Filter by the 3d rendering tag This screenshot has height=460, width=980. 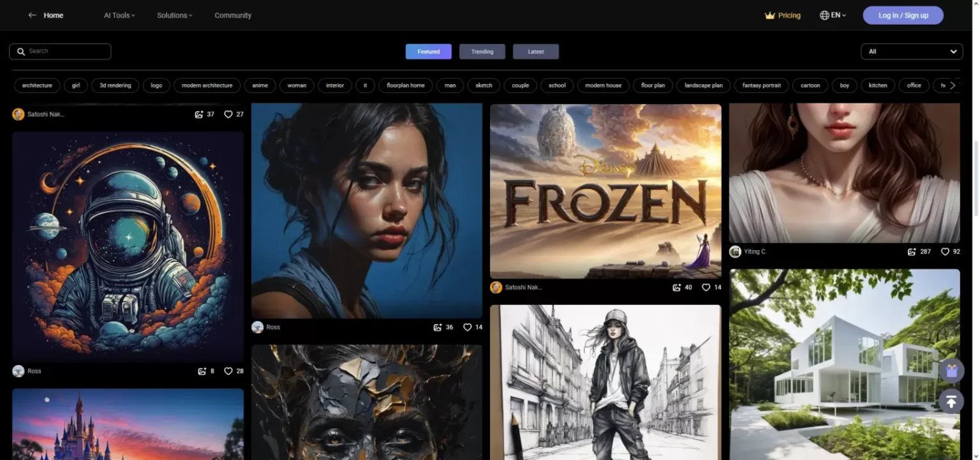(115, 85)
